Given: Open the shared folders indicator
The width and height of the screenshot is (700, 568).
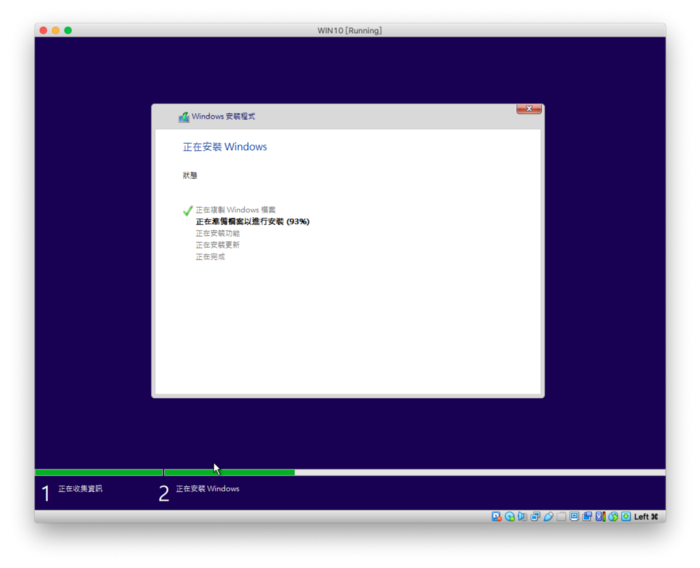Looking at the screenshot, I should pyautogui.click(x=561, y=516).
